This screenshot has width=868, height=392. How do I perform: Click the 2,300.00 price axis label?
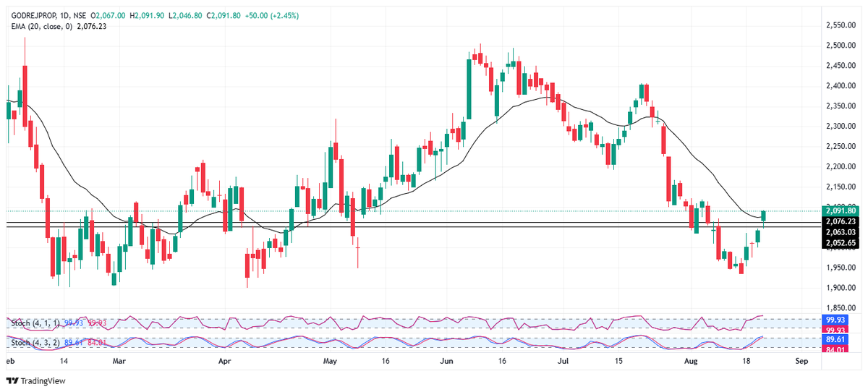tap(841, 126)
